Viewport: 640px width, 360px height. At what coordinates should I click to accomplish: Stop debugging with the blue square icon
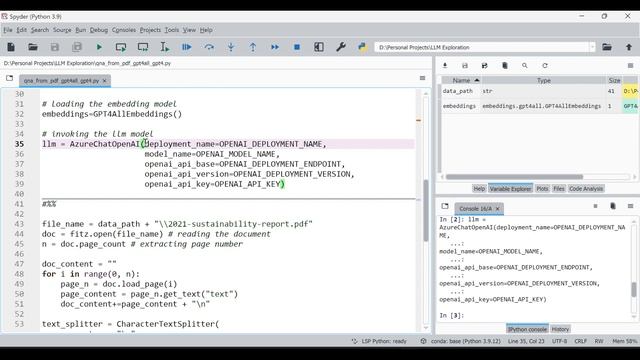coord(297,47)
